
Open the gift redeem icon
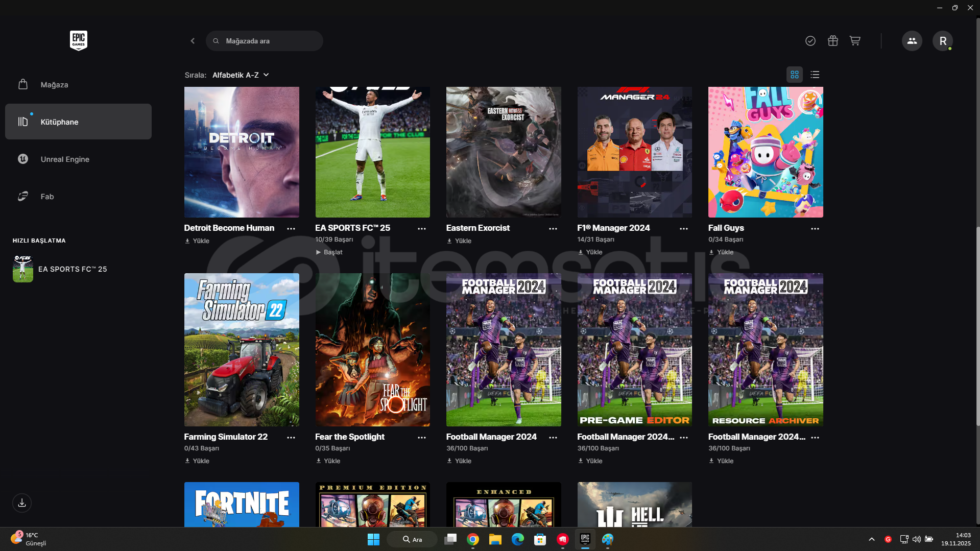(x=833, y=41)
